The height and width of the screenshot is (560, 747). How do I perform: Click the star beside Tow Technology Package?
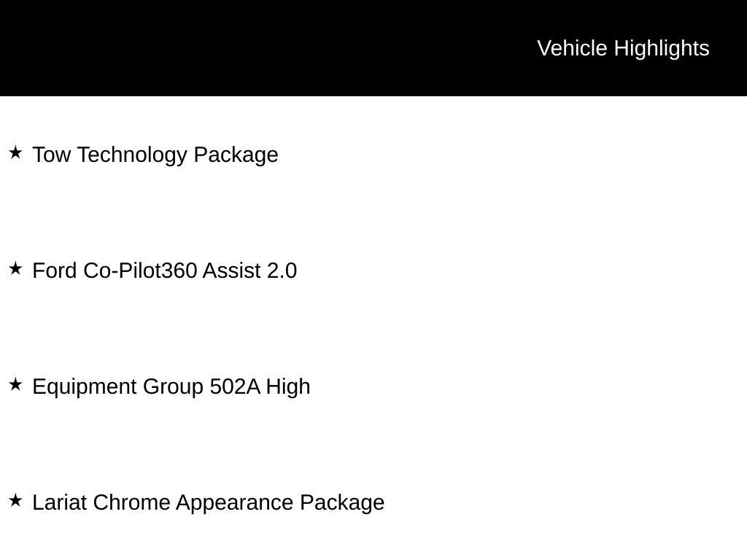[x=15, y=152]
